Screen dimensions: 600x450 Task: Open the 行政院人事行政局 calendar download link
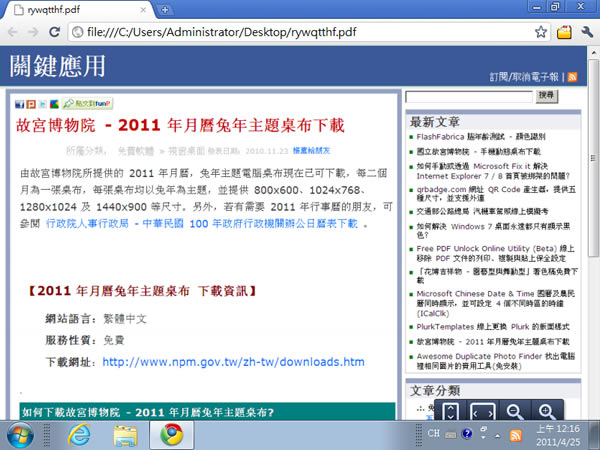(x=202, y=223)
